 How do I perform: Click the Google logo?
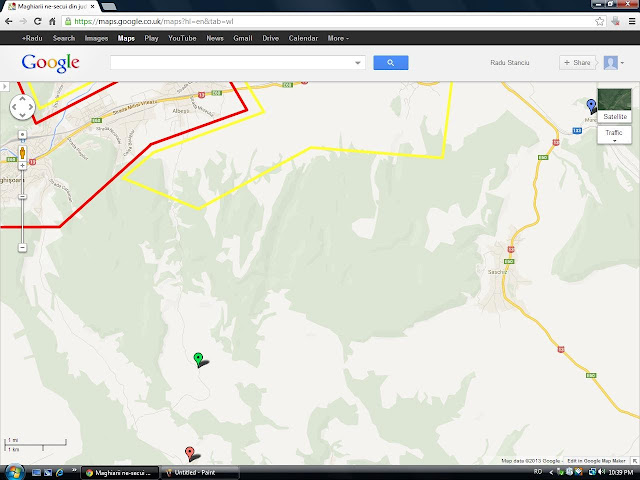click(50, 63)
